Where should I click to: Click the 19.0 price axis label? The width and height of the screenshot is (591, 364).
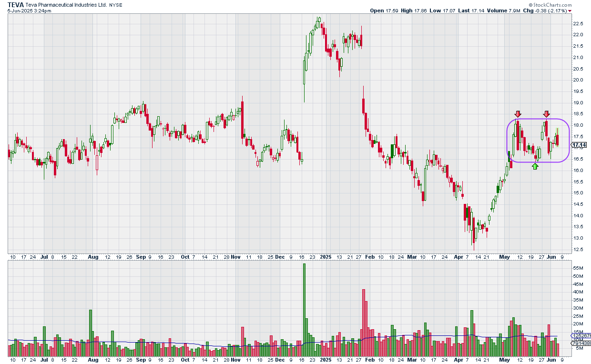(578, 103)
